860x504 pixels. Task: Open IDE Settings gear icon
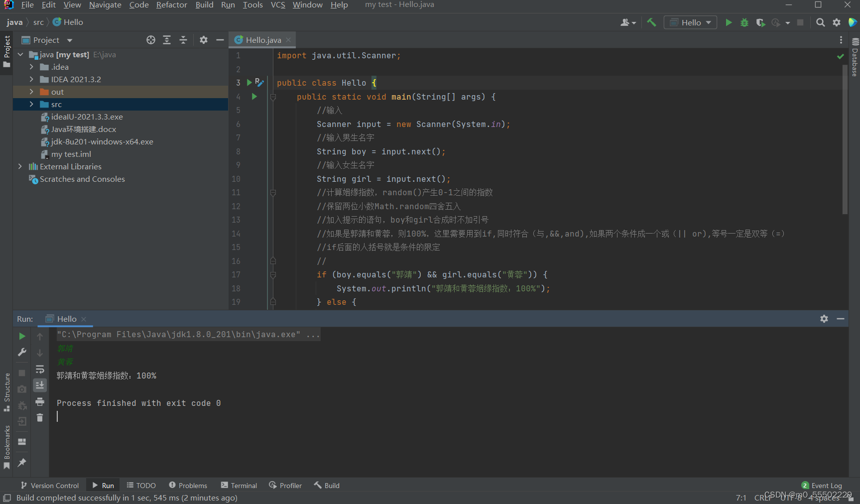[x=836, y=22]
